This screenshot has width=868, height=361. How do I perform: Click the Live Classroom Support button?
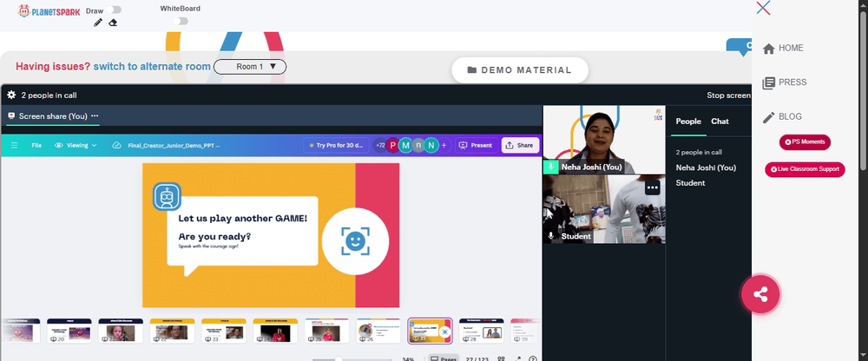click(805, 169)
